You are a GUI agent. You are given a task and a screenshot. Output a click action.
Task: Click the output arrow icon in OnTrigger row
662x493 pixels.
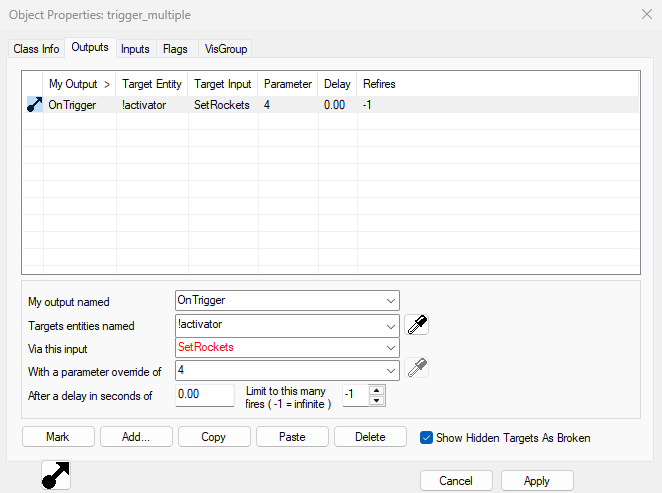pyautogui.click(x=33, y=105)
